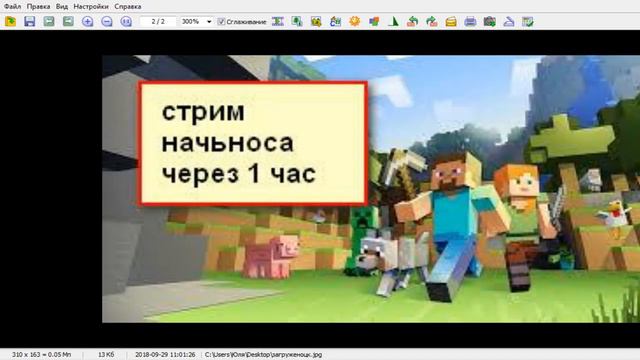Set zoom to actual size 1:1
This screenshot has width=640, height=360.
point(126,21)
